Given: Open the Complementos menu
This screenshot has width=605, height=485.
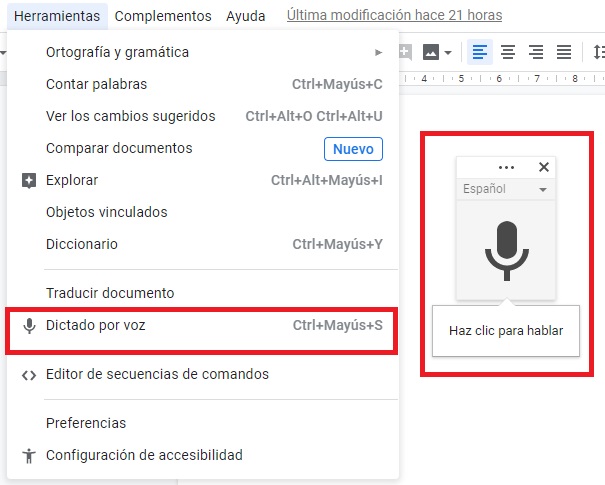Looking at the screenshot, I should pos(163,16).
